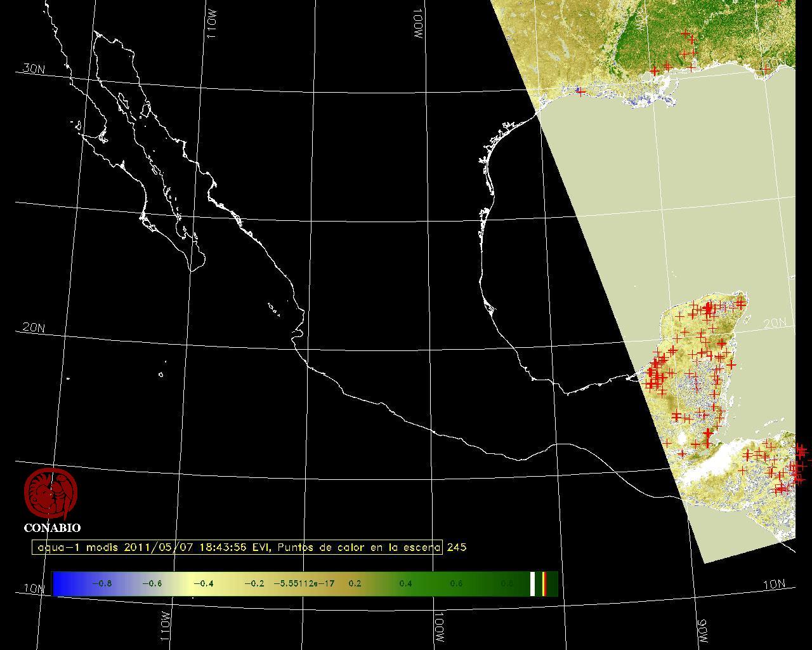Select the isolated red hot spot cross on Texas coast

click(580, 91)
